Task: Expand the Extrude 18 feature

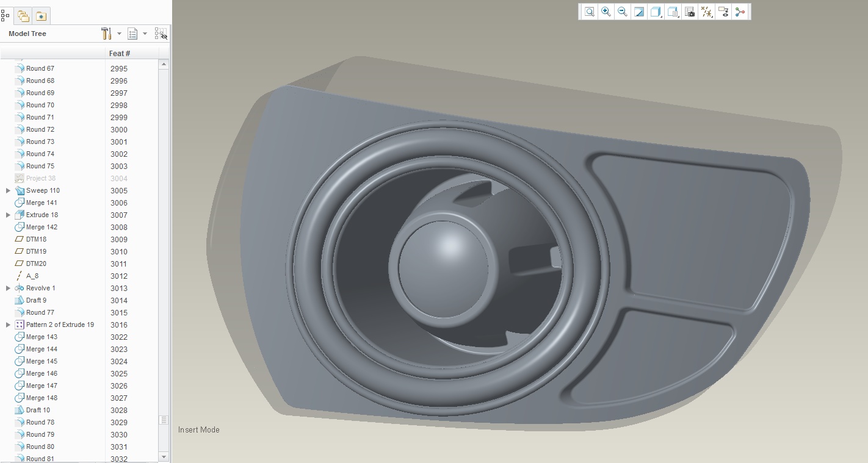Action: (x=8, y=215)
